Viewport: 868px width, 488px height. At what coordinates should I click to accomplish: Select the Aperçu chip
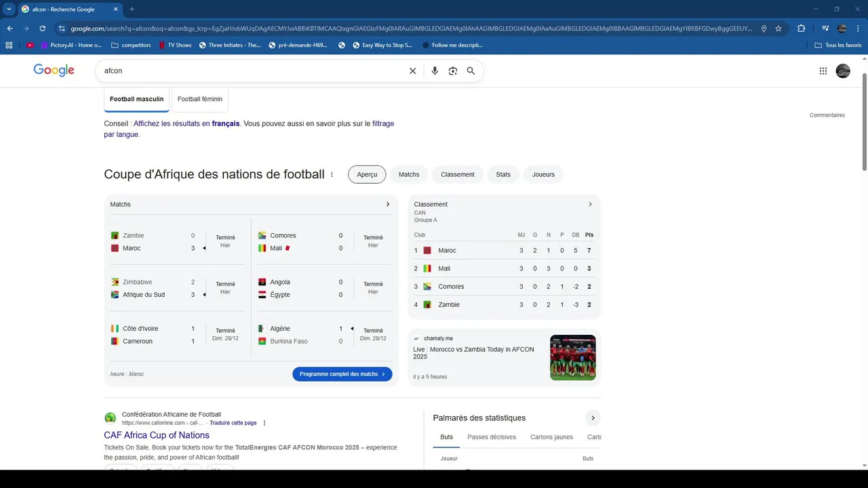(367, 174)
